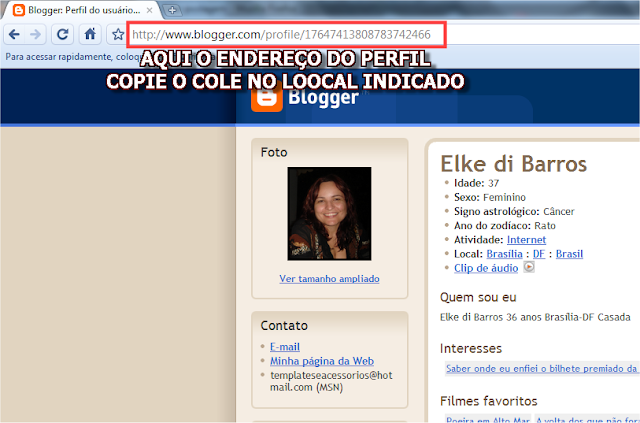The height and width of the screenshot is (423, 640).
Task: Follow the Internet activity link
Action: (x=527, y=240)
